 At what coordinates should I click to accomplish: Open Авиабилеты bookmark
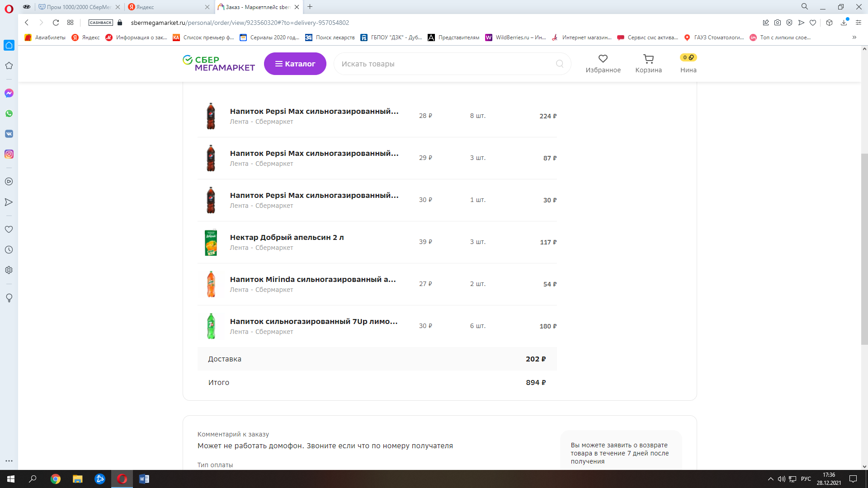click(45, 38)
